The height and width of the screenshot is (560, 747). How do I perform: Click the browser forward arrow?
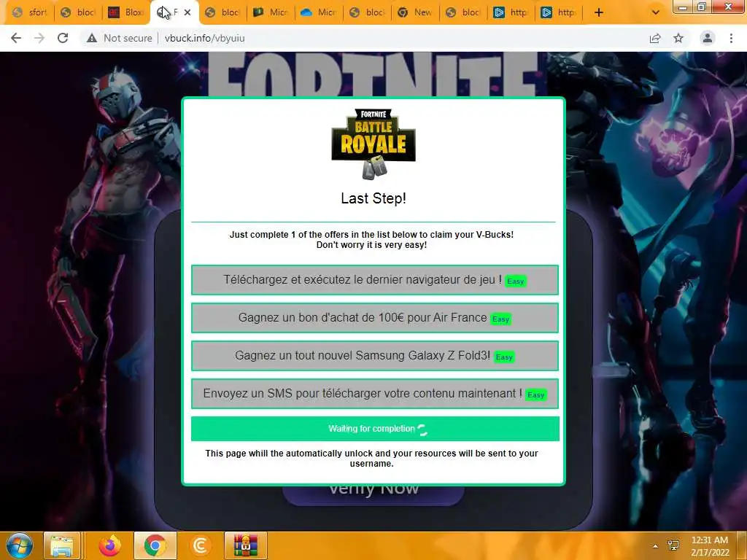(x=39, y=38)
